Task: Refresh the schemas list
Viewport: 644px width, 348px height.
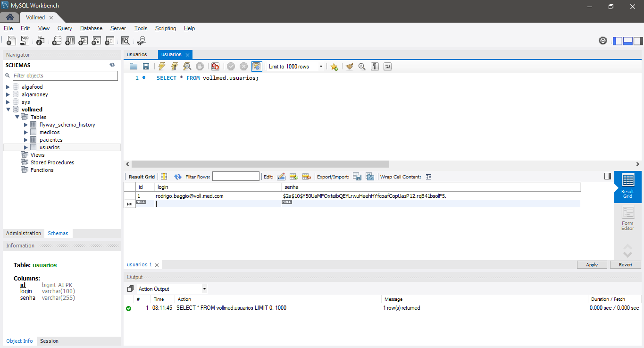Action: click(x=112, y=65)
